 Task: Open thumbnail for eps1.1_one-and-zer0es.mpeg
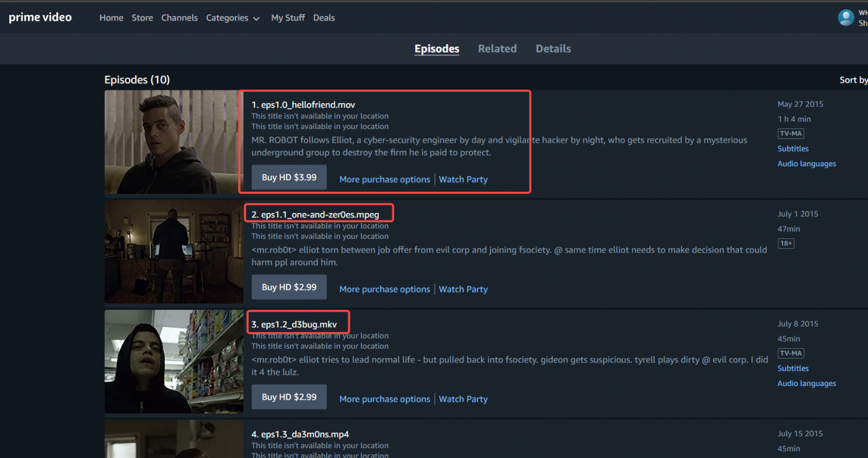[174, 252]
